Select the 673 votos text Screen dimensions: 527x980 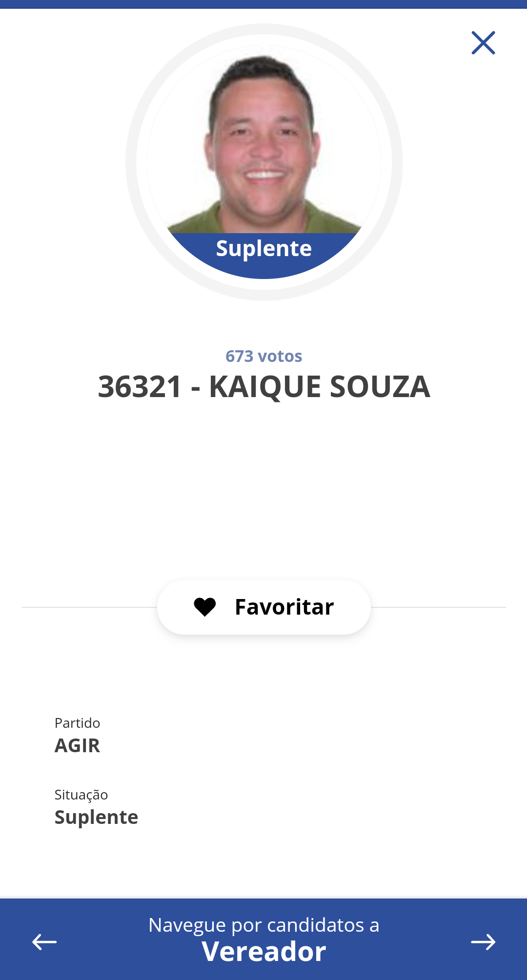coord(264,356)
